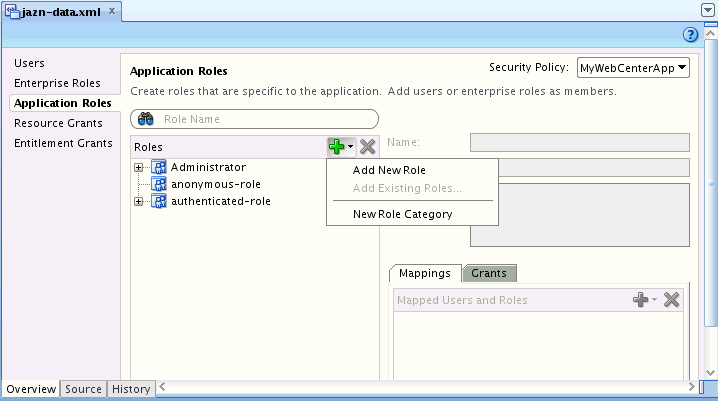Click the binoculars search icon
Image resolution: width=718 pixels, height=401 pixels.
pyautogui.click(x=146, y=119)
